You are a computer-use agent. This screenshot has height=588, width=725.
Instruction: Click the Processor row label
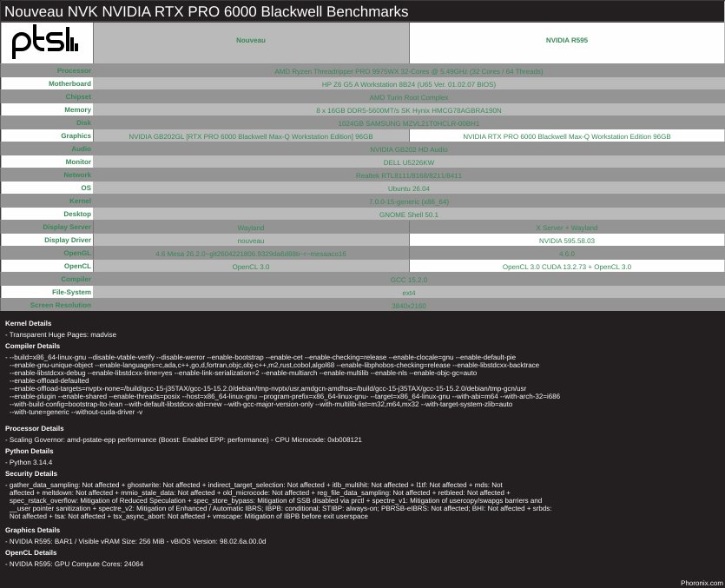(74, 70)
